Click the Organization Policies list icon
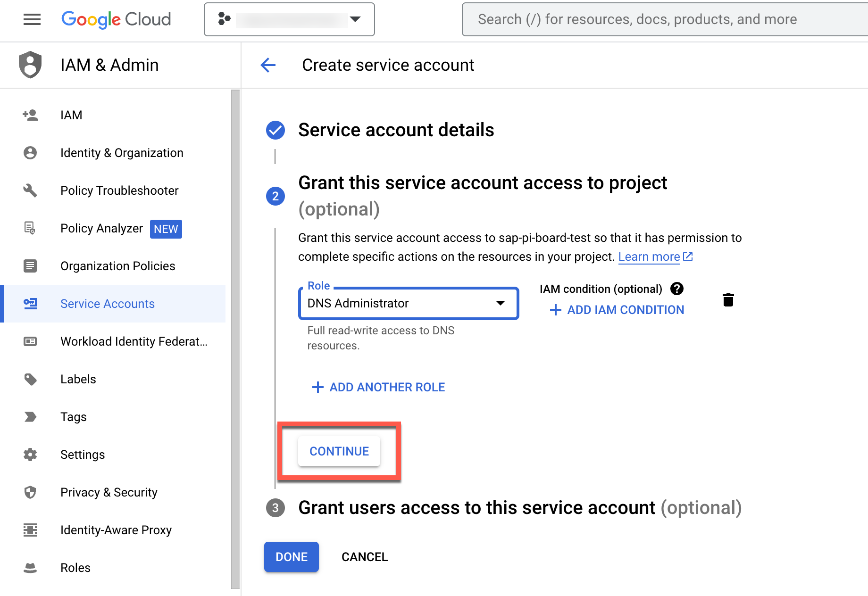Viewport: 868px width, 596px height. click(x=30, y=266)
